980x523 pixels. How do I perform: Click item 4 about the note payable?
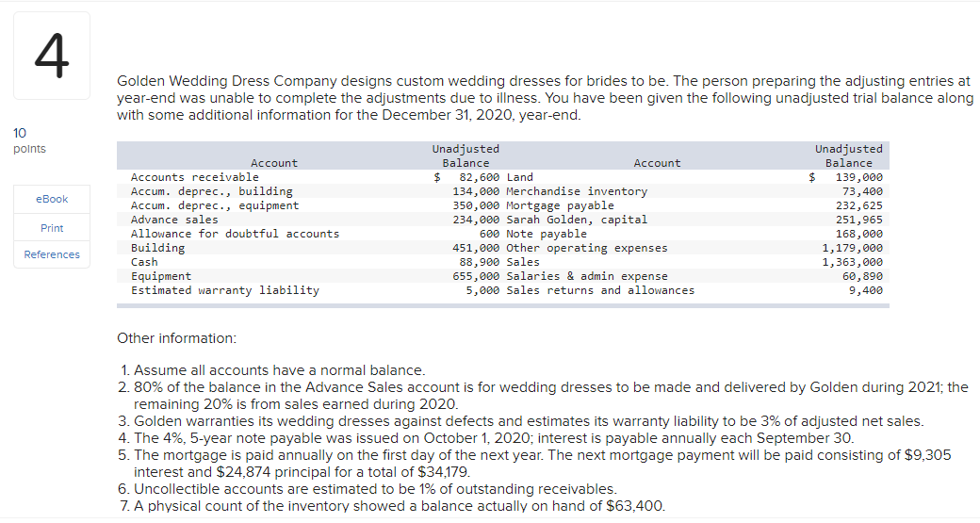(x=486, y=438)
